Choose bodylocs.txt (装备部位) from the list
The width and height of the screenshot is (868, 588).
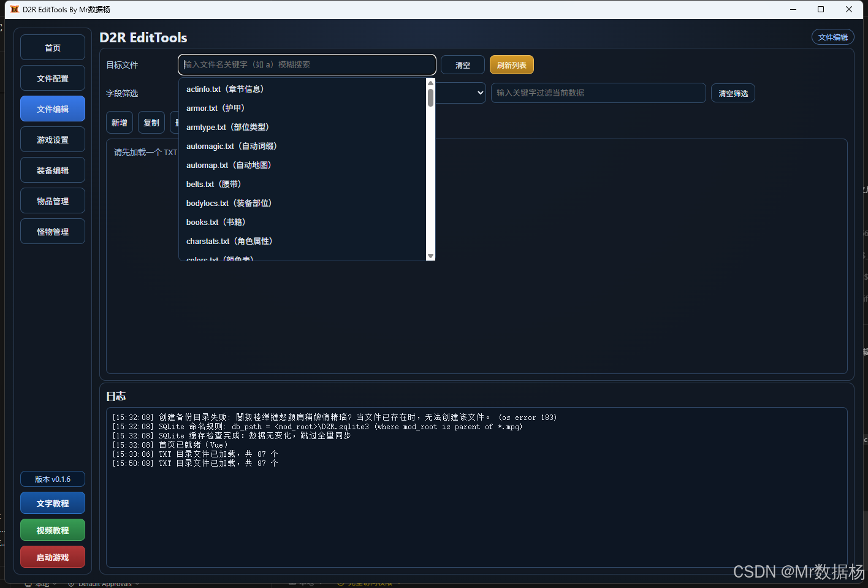point(303,203)
